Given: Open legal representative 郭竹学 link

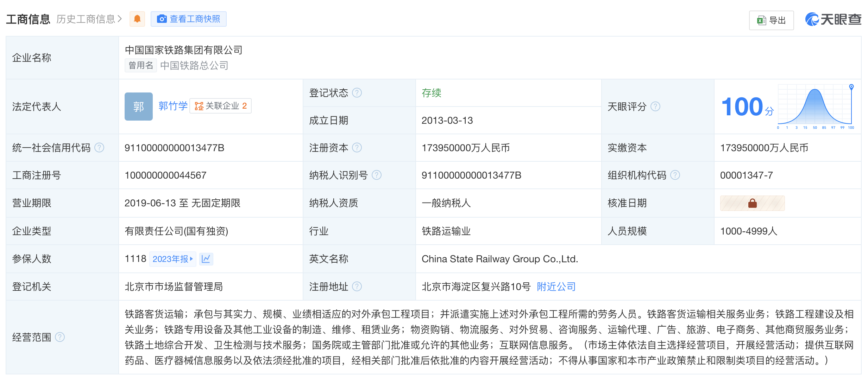Looking at the screenshot, I should pyautogui.click(x=173, y=106).
